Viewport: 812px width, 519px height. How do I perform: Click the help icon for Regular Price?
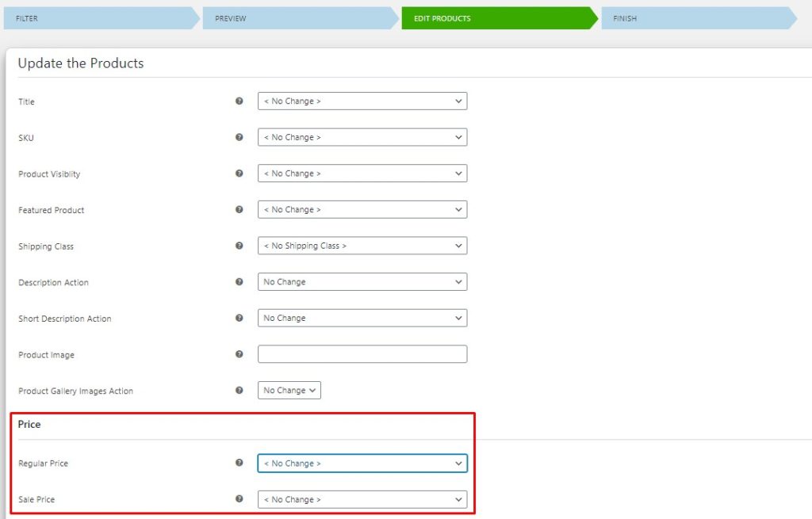(239, 463)
